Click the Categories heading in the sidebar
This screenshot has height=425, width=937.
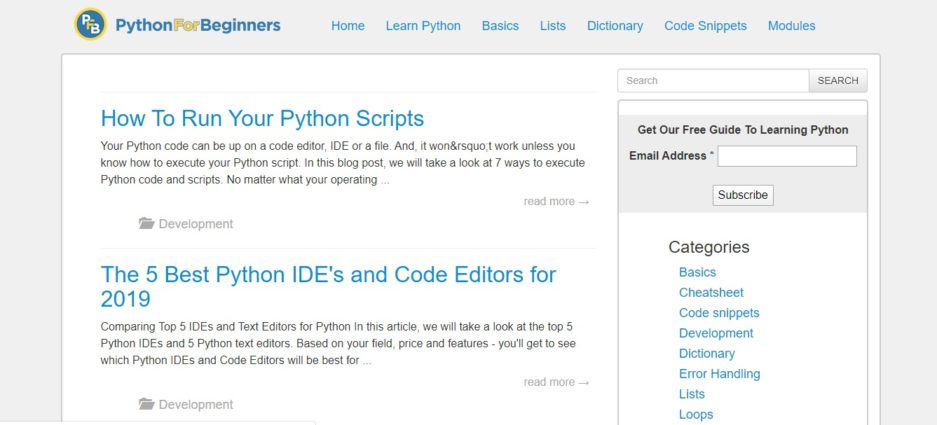[x=709, y=247]
